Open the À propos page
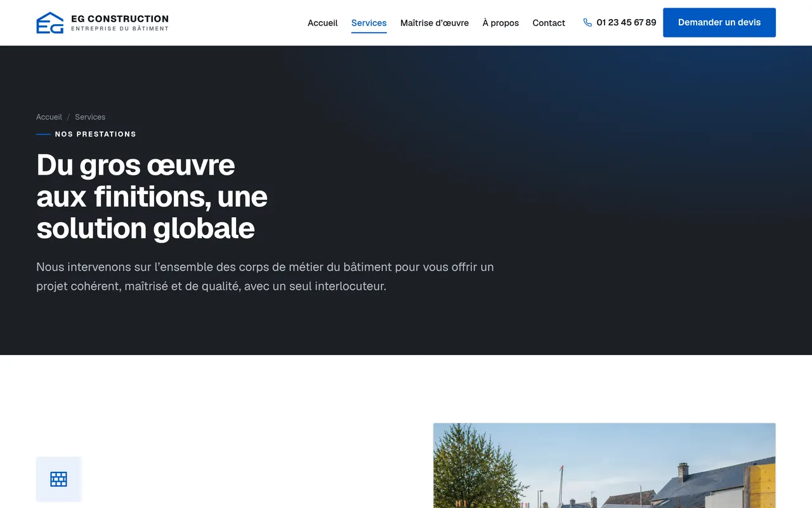 (501, 23)
